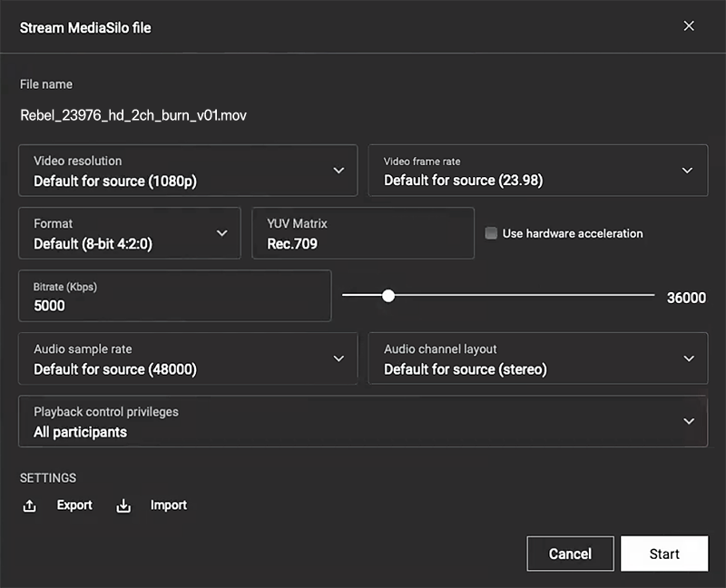
Task: Open the Video resolution dropdown
Action: click(x=188, y=171)
